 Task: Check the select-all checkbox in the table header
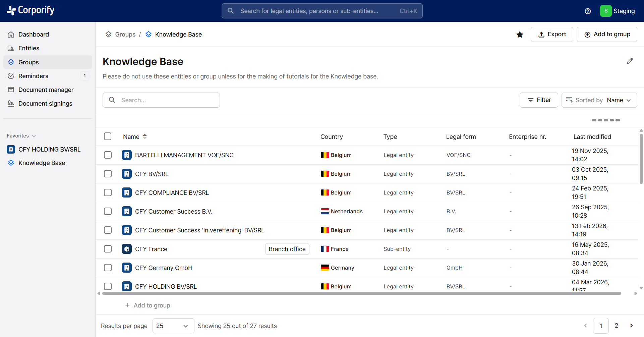pos(108,136)
